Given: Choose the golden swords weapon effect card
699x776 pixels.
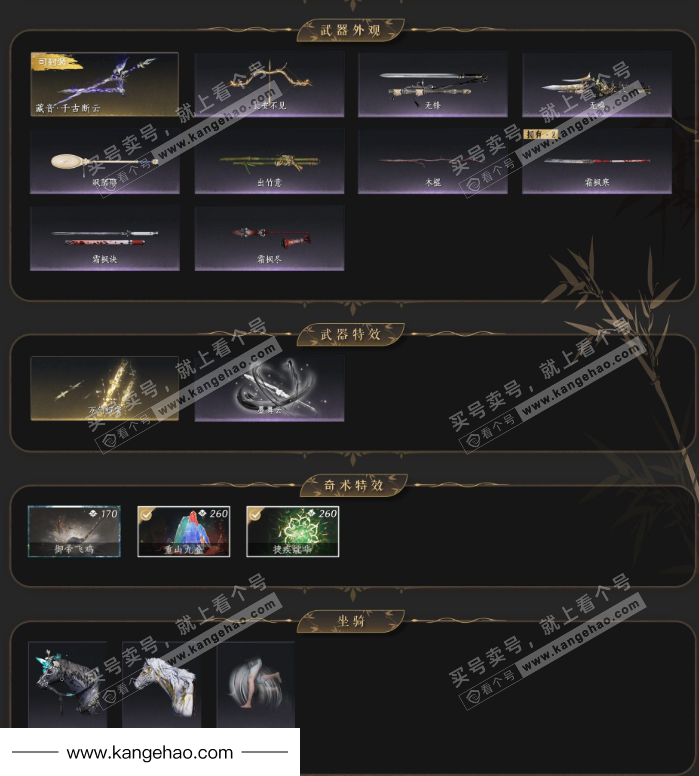Looking at the screenshot, I should pyautogui.click(x=104, y=388).
